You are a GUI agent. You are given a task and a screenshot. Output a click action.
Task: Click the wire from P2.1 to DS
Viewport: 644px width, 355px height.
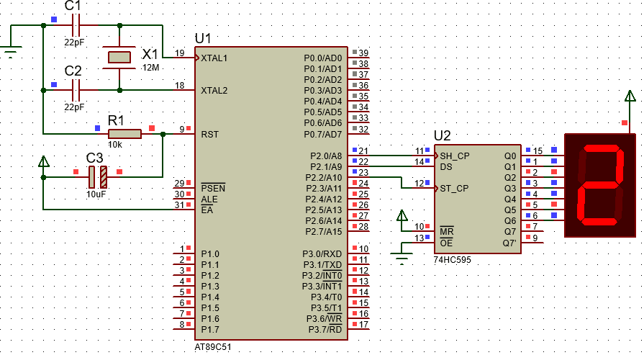[x=391, y=166]
